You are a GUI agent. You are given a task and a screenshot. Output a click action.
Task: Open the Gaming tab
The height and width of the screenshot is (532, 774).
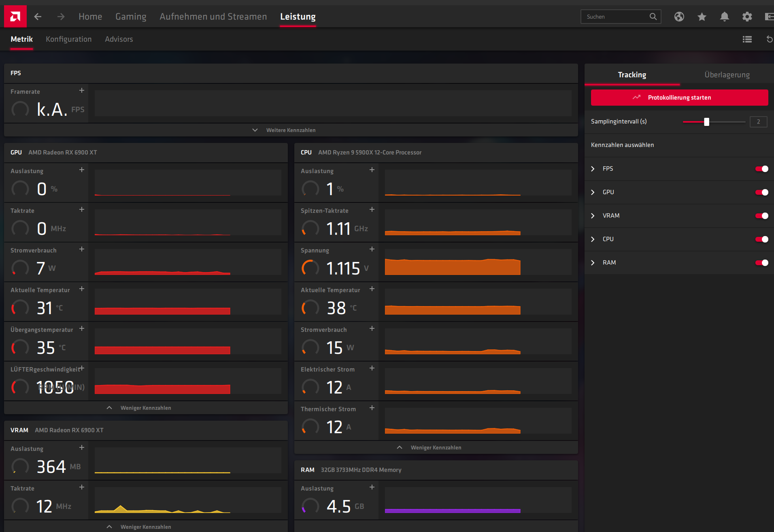point(131,17)
